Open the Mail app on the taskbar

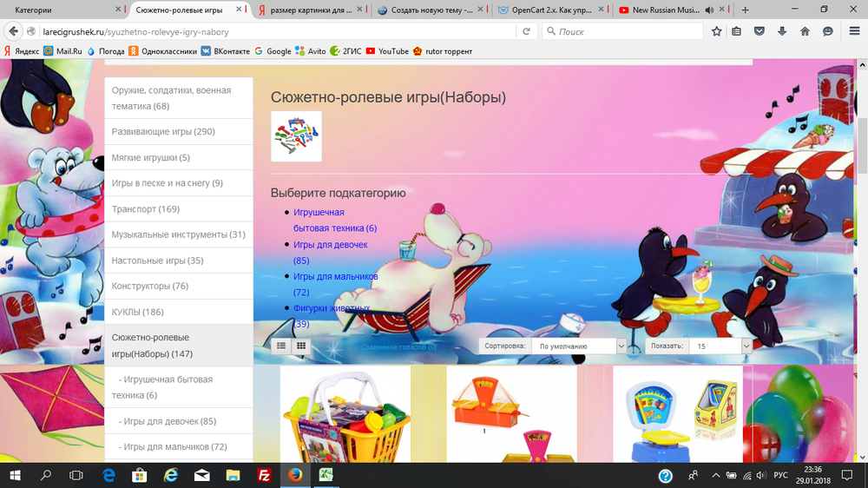(x=202, y=475)
